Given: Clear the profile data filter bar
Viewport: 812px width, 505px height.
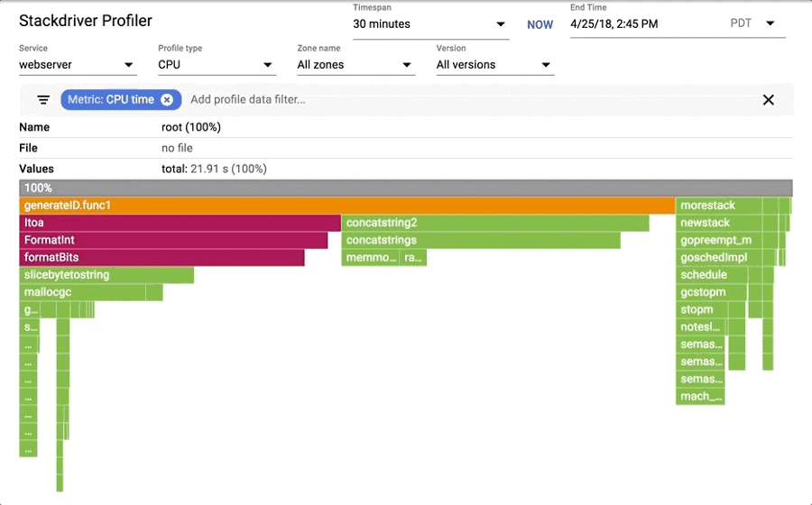Looking at the screenshot, I should [768, 100].
